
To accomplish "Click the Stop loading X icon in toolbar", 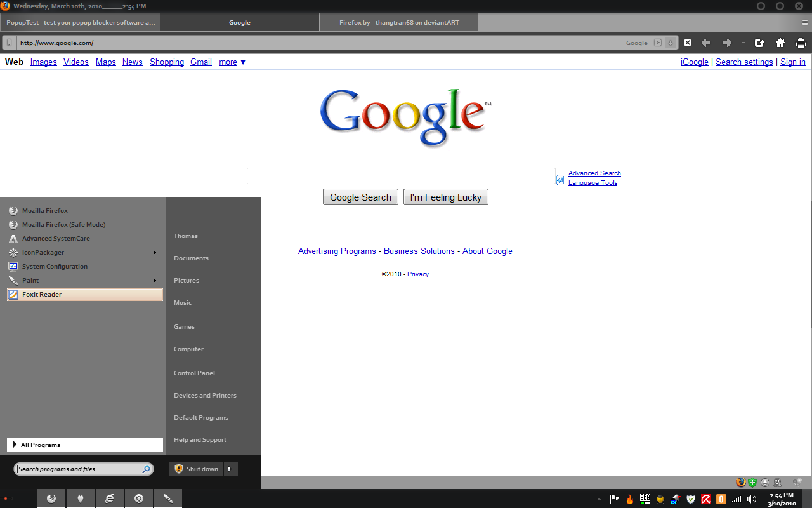I will coord(688,43).
